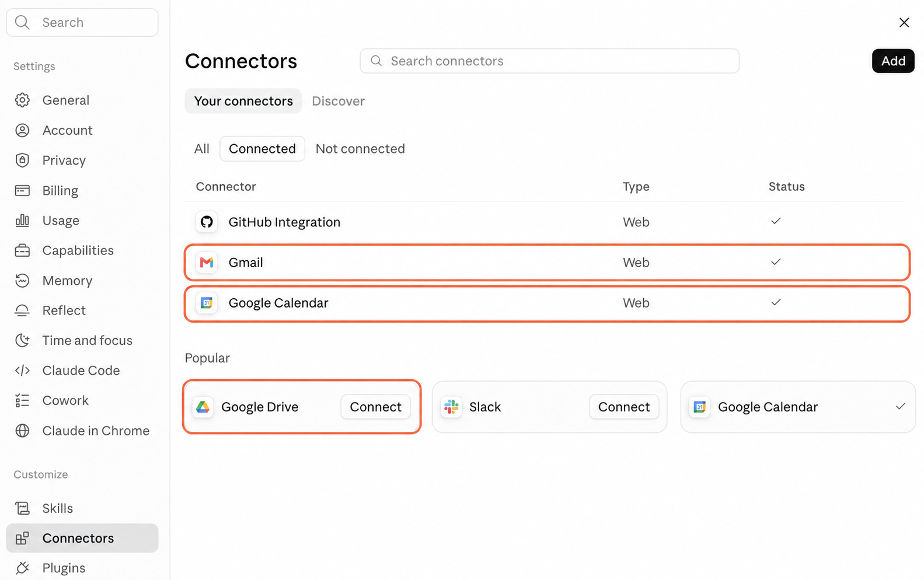Viewport: 924px width, 580px height.
Task: Connect Google Drive
Action: pyautogui.click(x=375, y=407)
